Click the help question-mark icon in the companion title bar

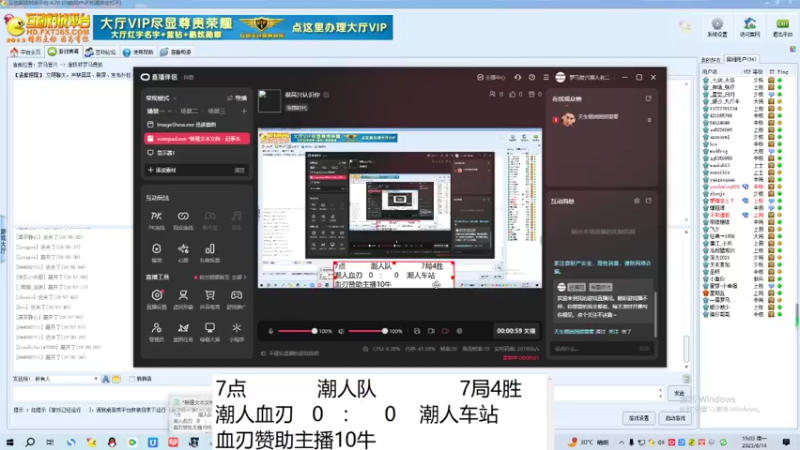click(x=532, y=77)
